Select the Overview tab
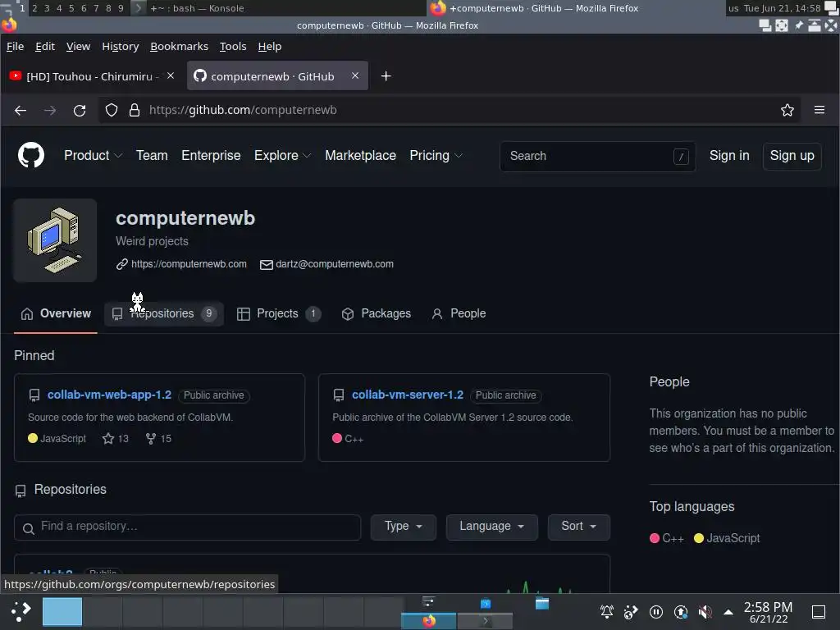The image size is (840, 630). [56, 314]
